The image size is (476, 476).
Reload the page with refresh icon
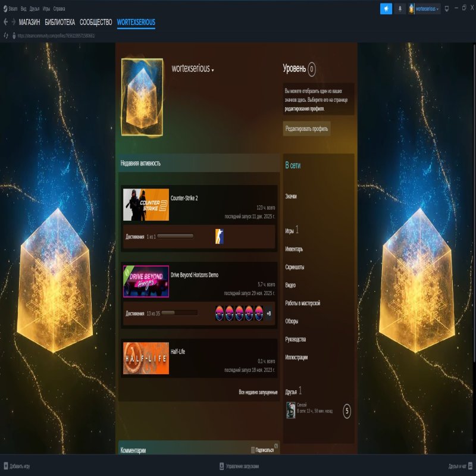pyautogui.click(x=6, y=35)
